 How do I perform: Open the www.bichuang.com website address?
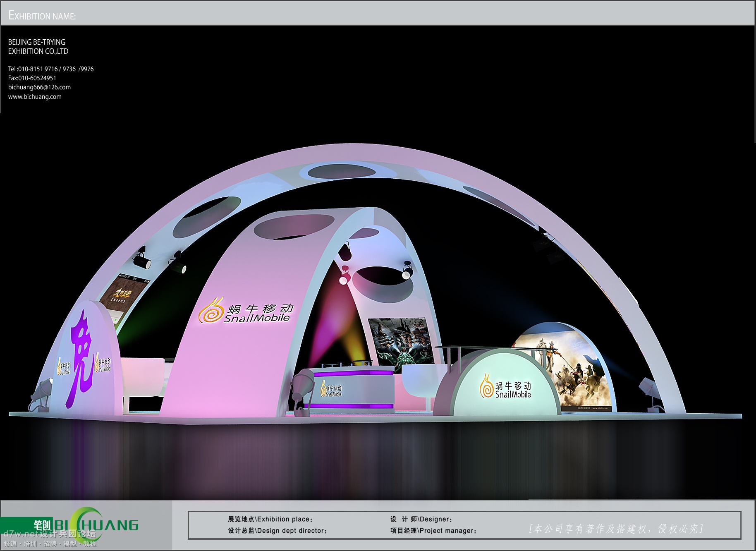pos(35,97)
